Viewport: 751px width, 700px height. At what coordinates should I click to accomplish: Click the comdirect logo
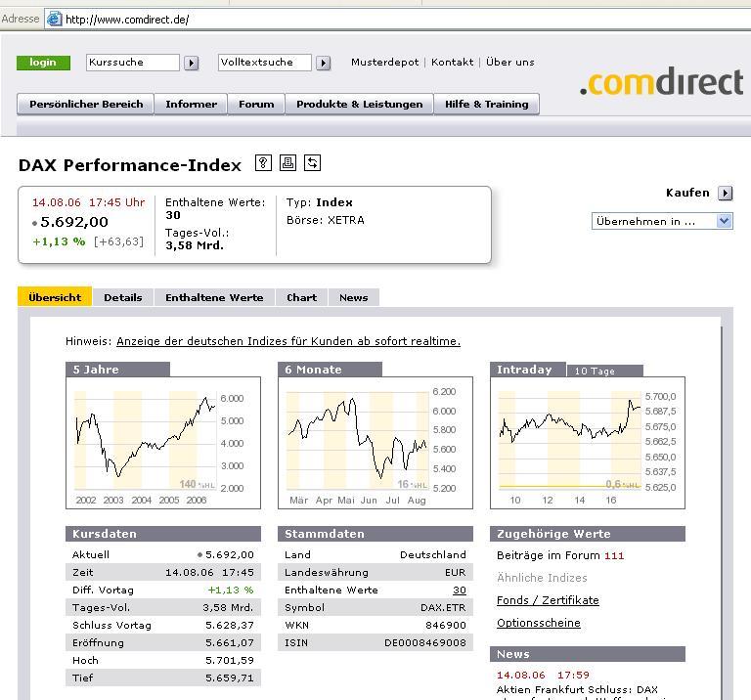661,82
